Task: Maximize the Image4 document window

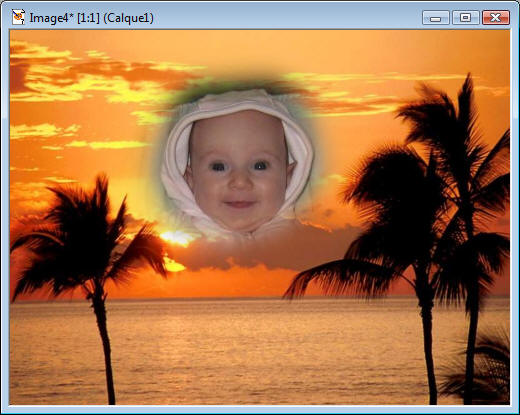Action: click(466, 17)
